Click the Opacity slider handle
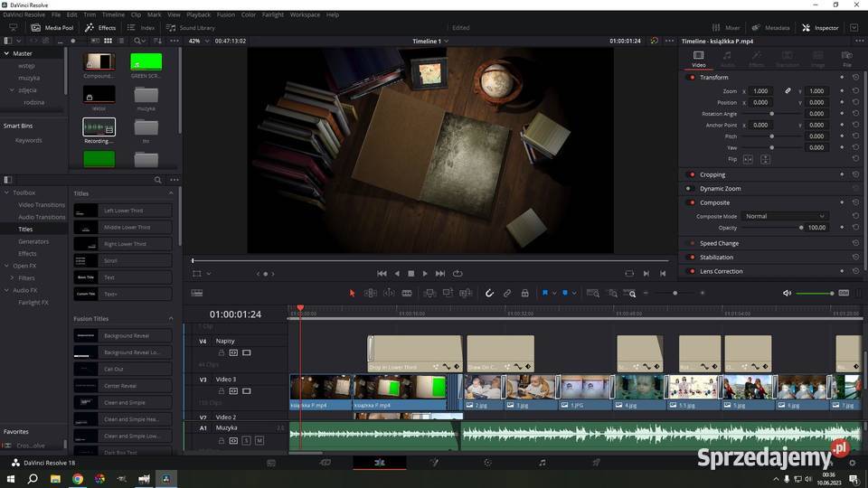 801,228
